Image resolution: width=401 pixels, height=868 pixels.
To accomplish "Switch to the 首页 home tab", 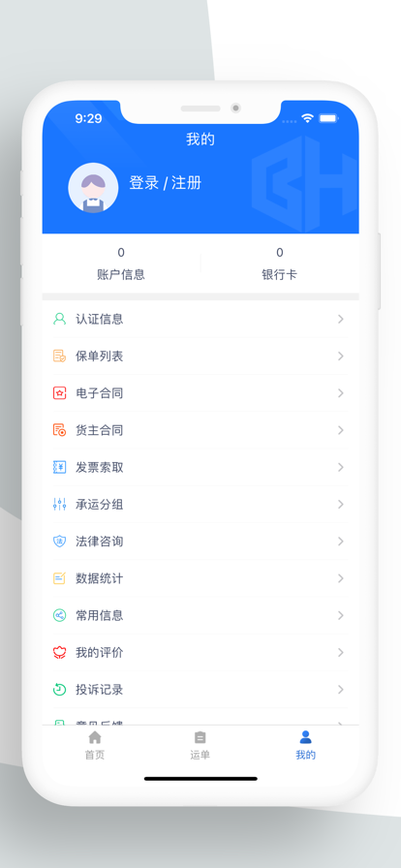I will coord(95,745).
